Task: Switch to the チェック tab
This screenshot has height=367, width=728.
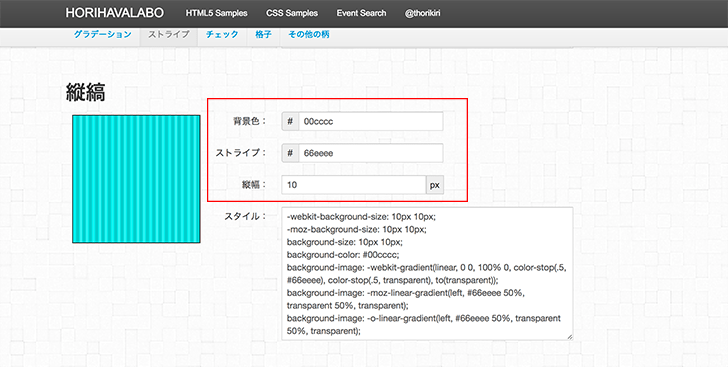Action: pyautogui.click(x=222, y=34)
